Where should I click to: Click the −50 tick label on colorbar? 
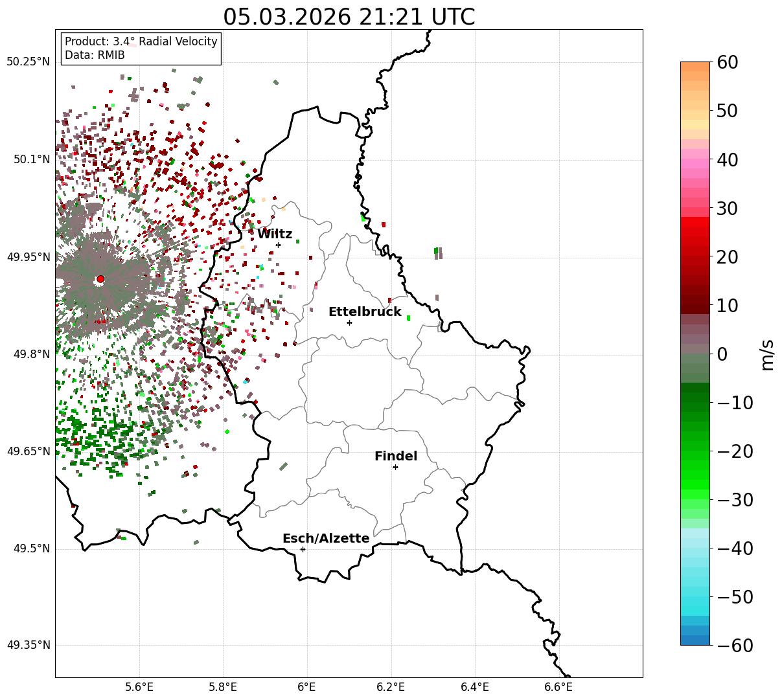pos(735,597)
